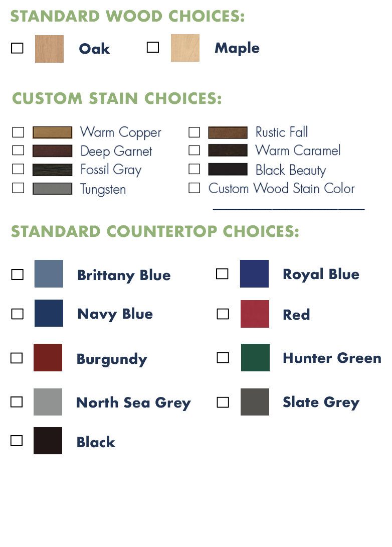Pick the Burgundy color swatch

48,357
